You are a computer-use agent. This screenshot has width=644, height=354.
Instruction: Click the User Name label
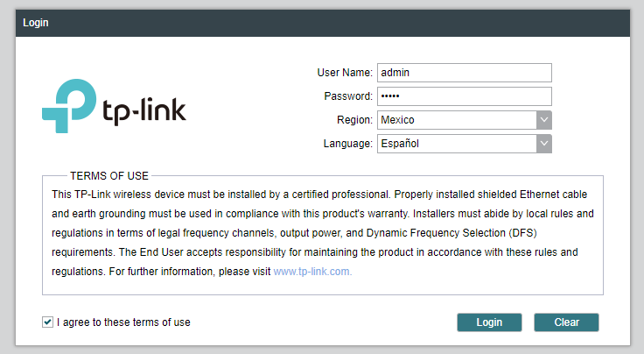(x=345, y=73)
